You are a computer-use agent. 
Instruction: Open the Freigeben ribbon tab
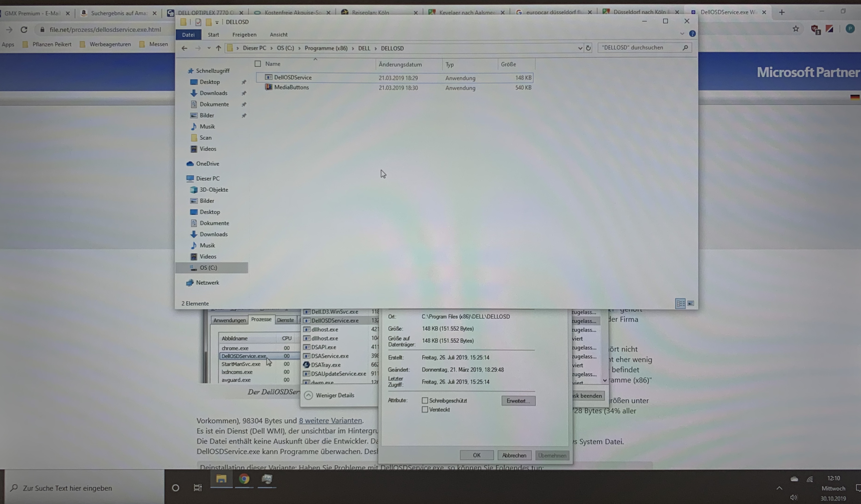tap(244, 35)
